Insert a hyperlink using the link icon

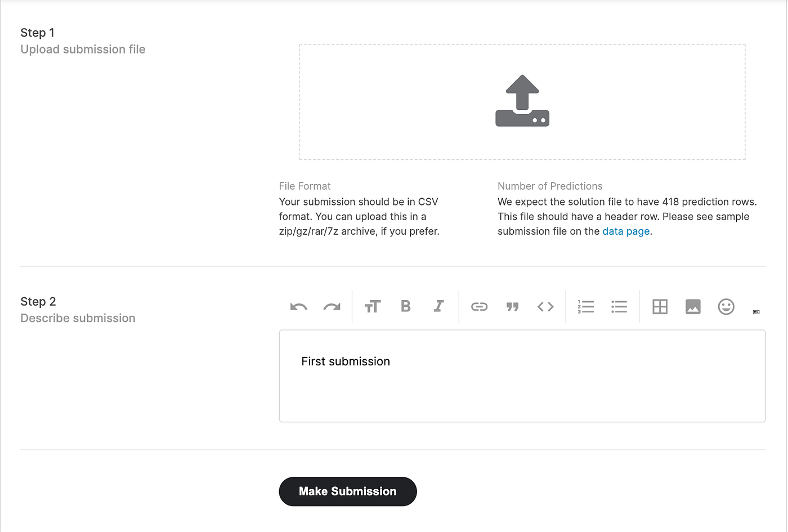click(x=479, y=306)
